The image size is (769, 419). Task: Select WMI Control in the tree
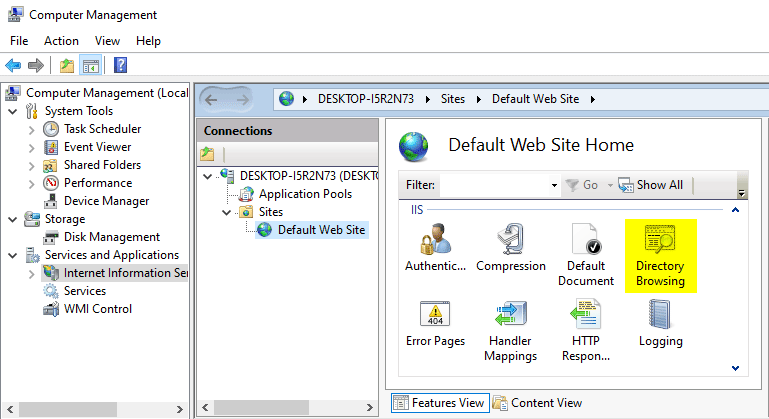[98, 309]
